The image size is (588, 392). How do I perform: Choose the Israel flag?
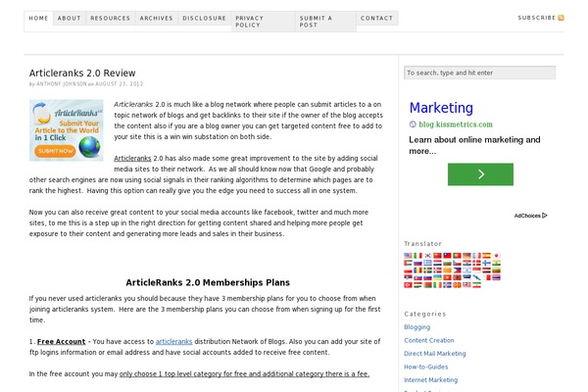pos(466,270)
